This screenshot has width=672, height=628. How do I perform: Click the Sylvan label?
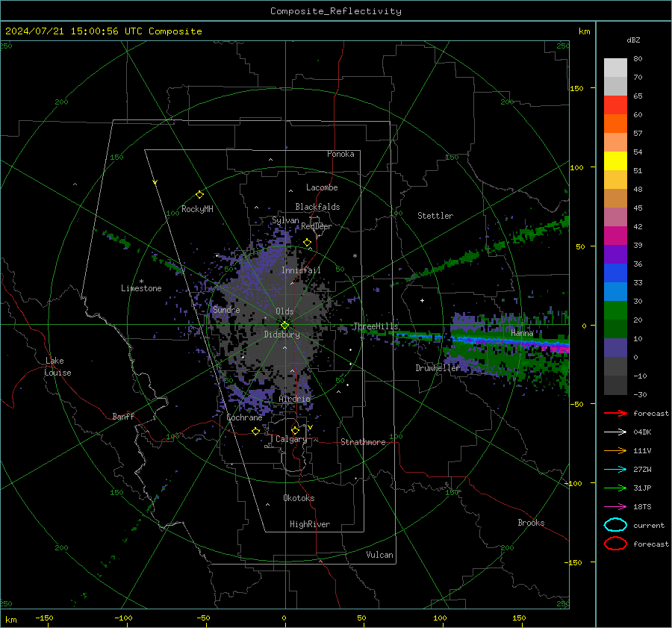[285, 220]
